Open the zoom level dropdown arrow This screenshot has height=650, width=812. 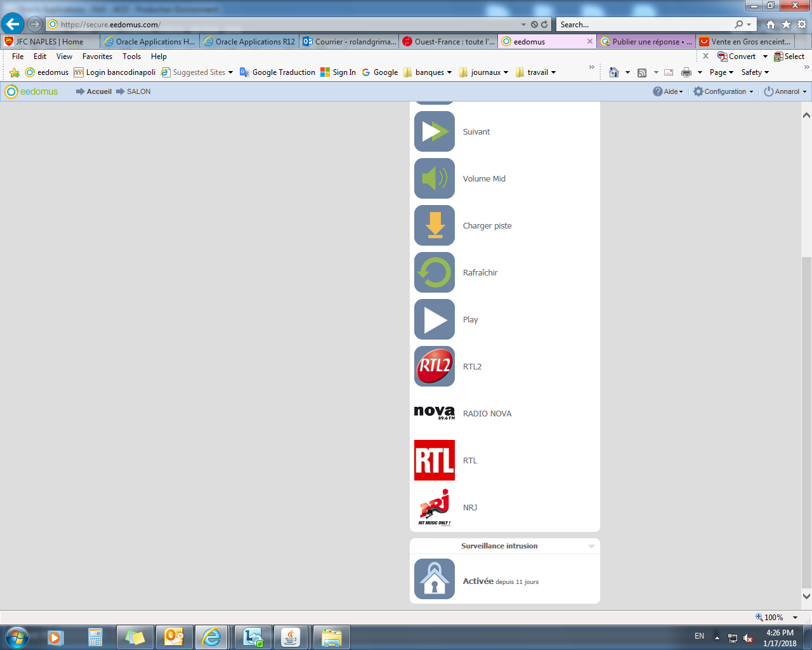tap(795, 618)
